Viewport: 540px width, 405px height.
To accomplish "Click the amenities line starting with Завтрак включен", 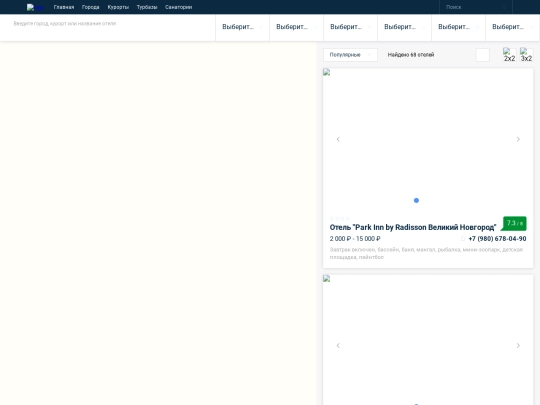I will 426,253.
